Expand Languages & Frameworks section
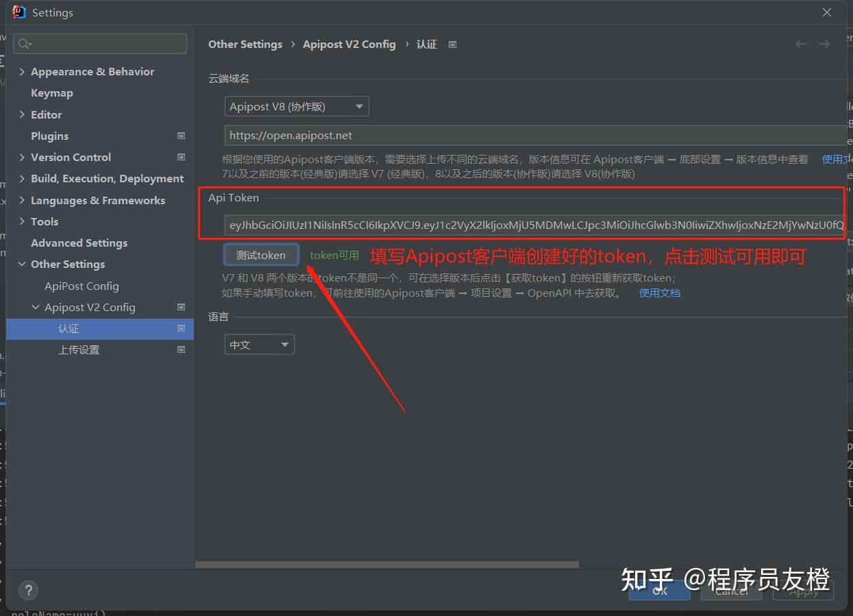The image size is (853, 616). (x=22, y=200)
